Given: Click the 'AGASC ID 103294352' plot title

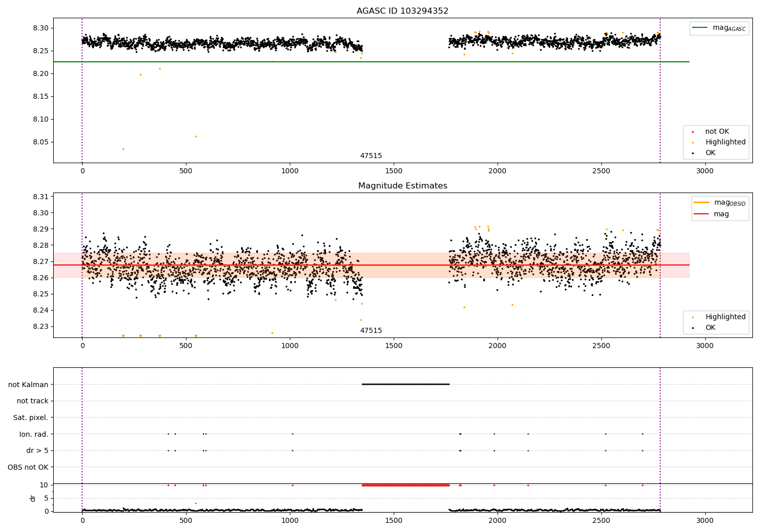Looking at the screenshot, I should click(402, 11).
